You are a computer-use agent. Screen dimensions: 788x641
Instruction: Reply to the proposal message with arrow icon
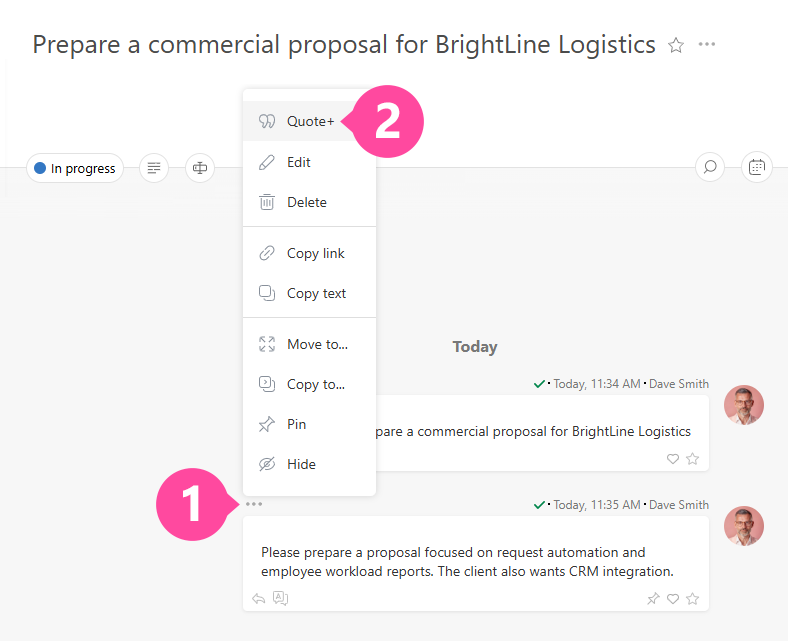click(259, 599)
